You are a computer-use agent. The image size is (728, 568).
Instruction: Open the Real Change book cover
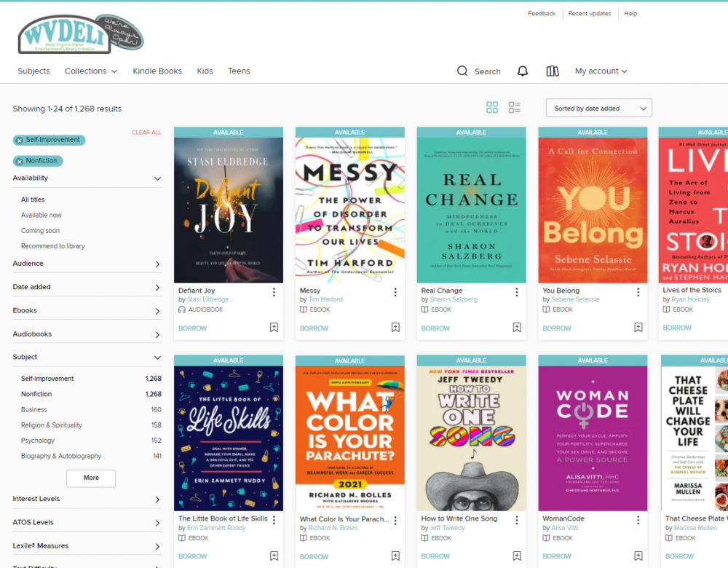point(471,210)
